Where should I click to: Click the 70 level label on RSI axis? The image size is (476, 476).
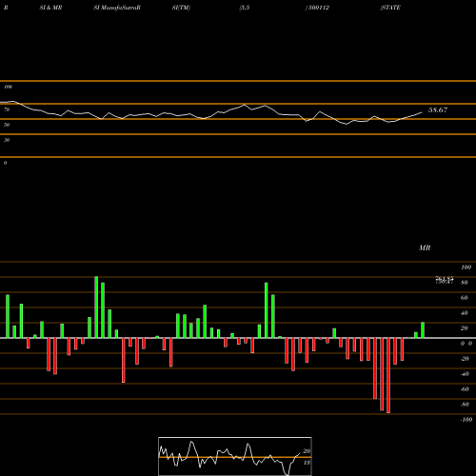pyautogui.click(x=7, y=109)
